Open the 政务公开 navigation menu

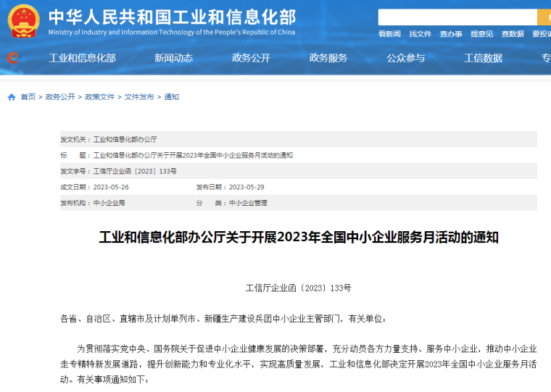pyautogui.click(x=251, y=58)
